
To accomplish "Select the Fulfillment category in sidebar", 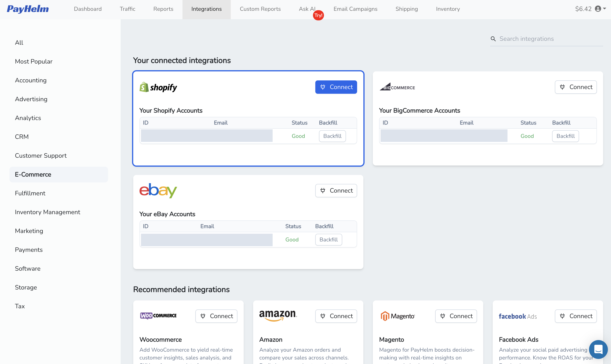I will (x=30, y=193).
